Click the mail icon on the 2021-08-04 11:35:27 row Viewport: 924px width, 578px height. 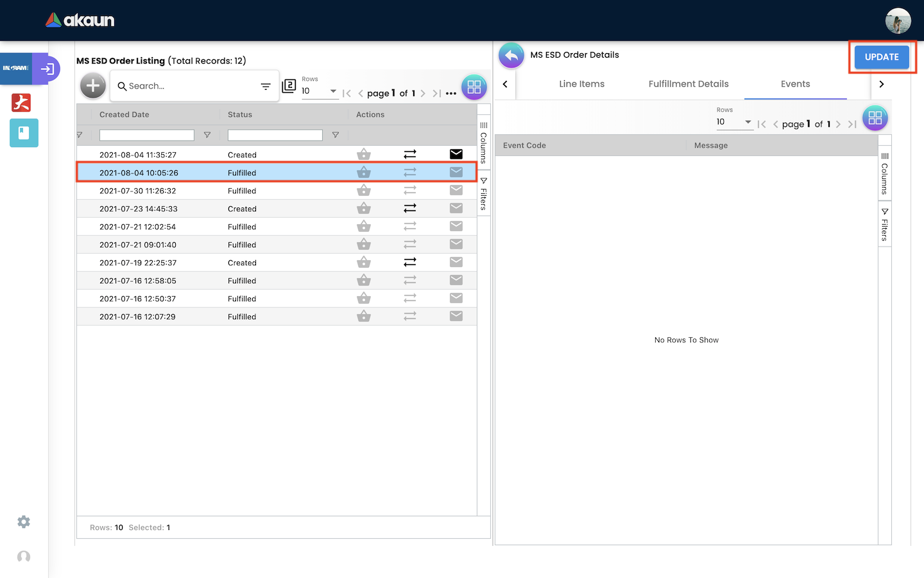click(456, 154)
